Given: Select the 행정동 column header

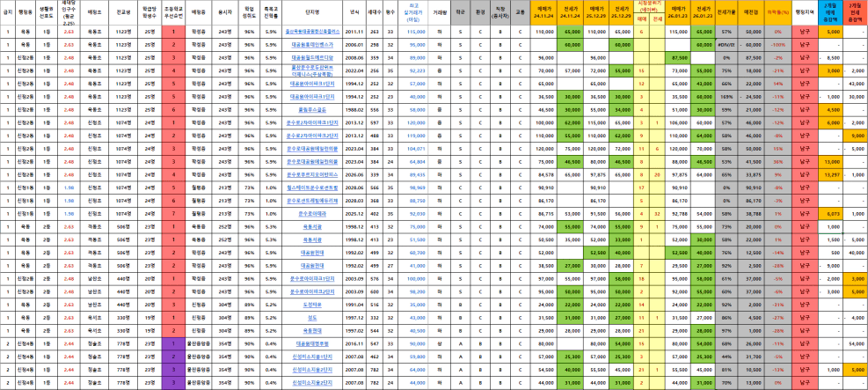Looking at the screenshot, I should (26, 13).
